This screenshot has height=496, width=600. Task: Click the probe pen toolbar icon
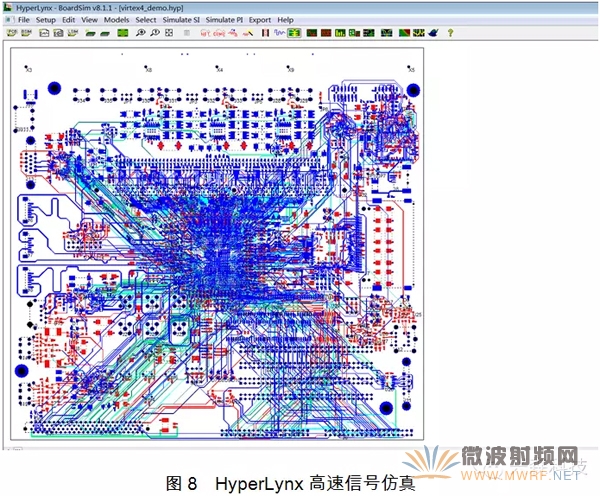tap(248, 34)
